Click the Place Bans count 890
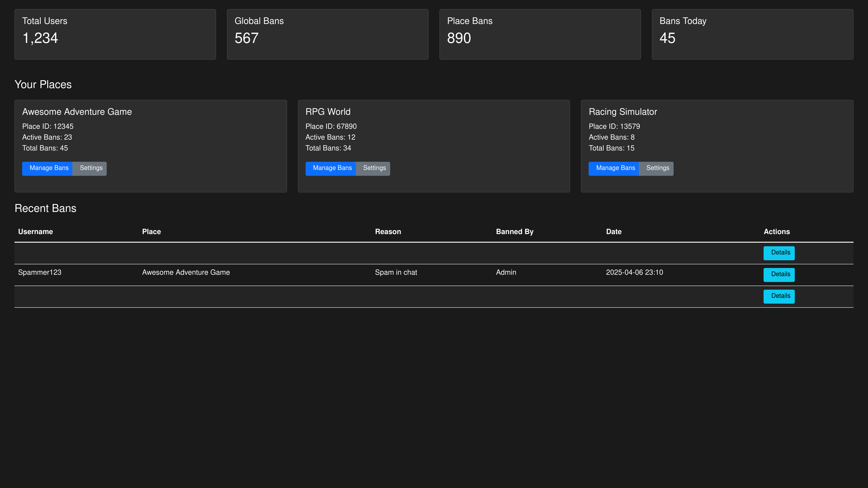This screenshot has width=868, height=488. 459,38
